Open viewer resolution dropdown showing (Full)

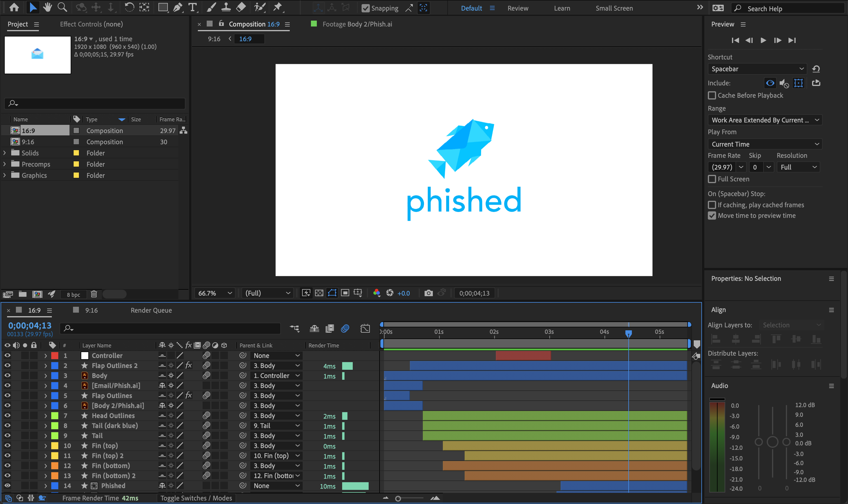268,293
